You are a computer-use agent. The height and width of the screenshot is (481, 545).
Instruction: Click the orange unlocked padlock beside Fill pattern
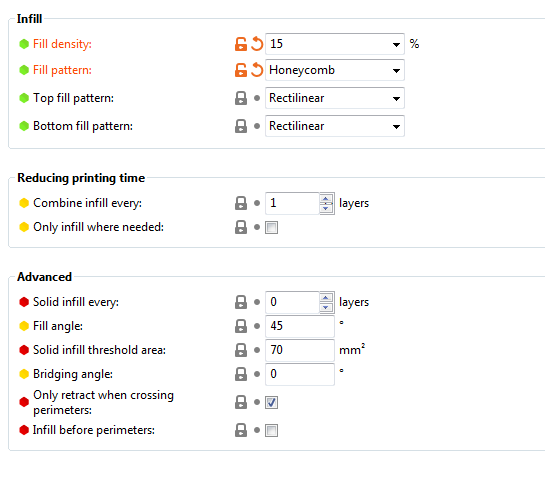click(241, 70)
